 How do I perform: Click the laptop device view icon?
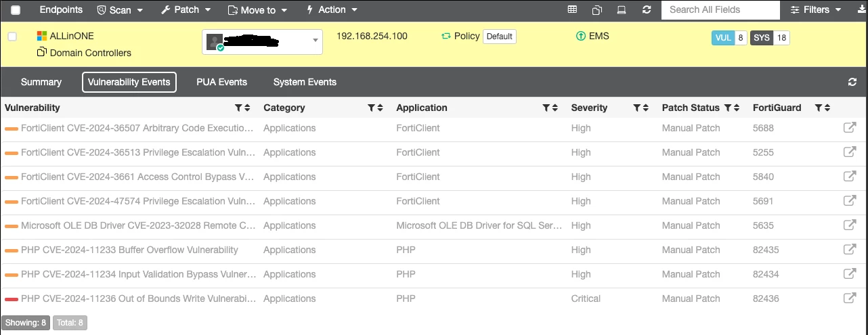coord(622,9)
